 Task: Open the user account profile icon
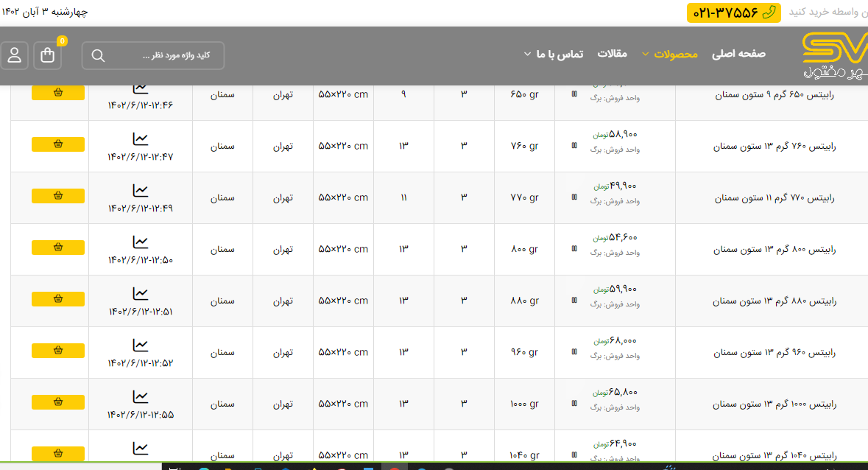[x=15, y=55]
